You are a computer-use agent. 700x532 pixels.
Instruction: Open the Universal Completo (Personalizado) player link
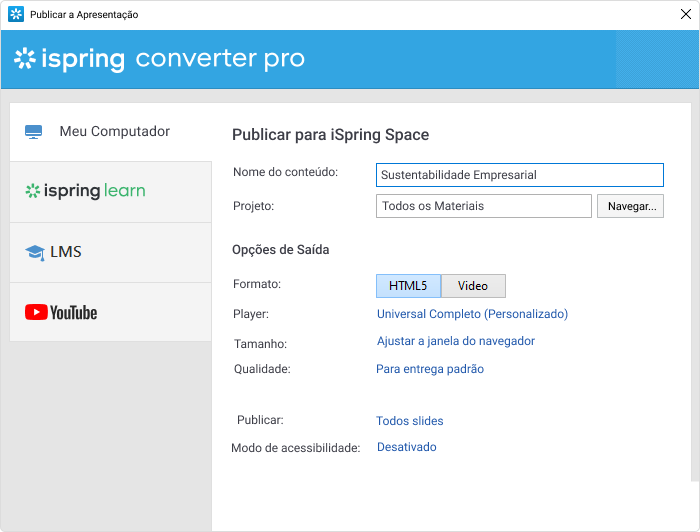click(472, 314)
